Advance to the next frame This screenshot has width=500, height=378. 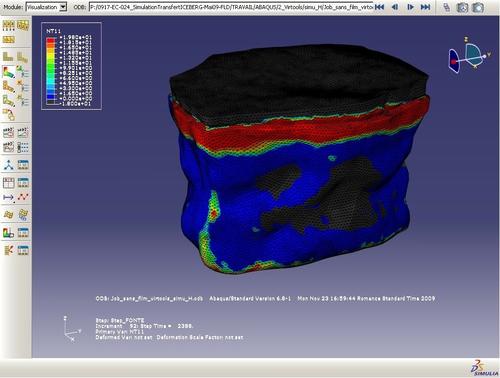point(410,7)
